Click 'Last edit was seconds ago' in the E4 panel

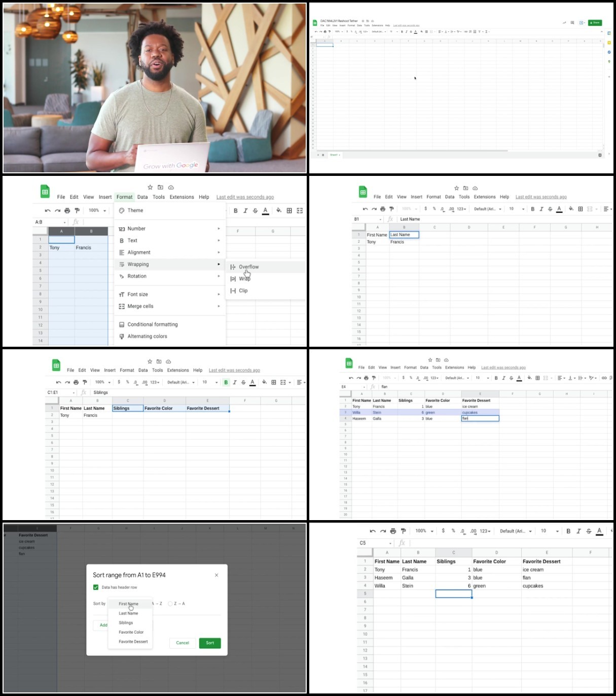tap(503, 368)
